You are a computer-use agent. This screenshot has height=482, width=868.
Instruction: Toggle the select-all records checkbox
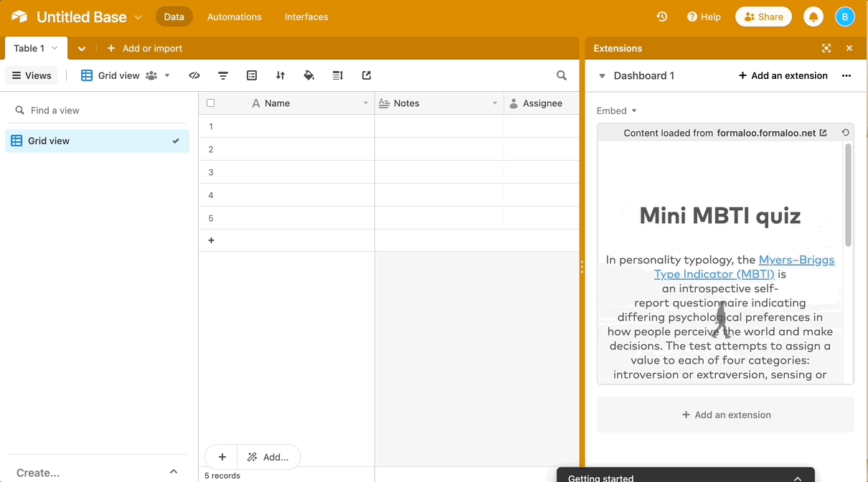tap(210, 103)
